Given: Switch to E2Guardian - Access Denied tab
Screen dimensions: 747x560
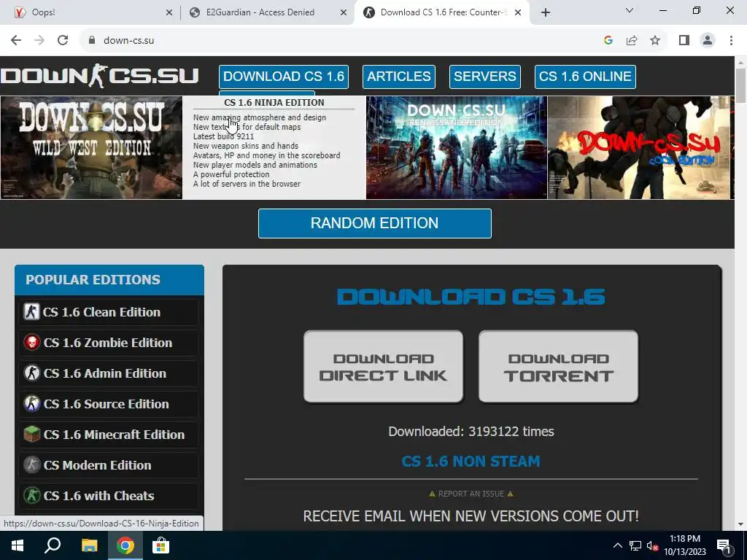Looking at the screenshot, I should pos(267,13).
